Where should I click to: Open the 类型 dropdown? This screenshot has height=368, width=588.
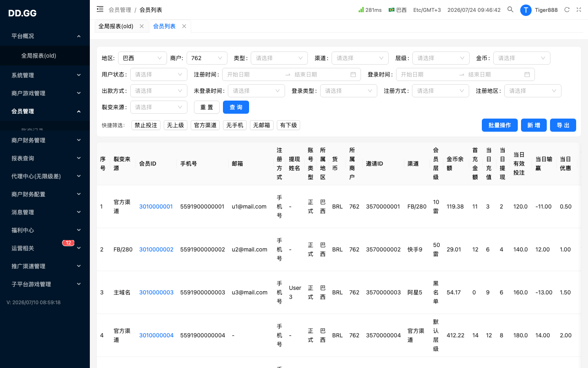click(279, 58)
